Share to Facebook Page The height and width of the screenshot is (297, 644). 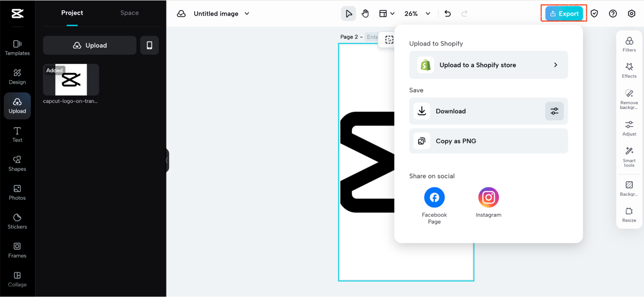tap(434, 205)
